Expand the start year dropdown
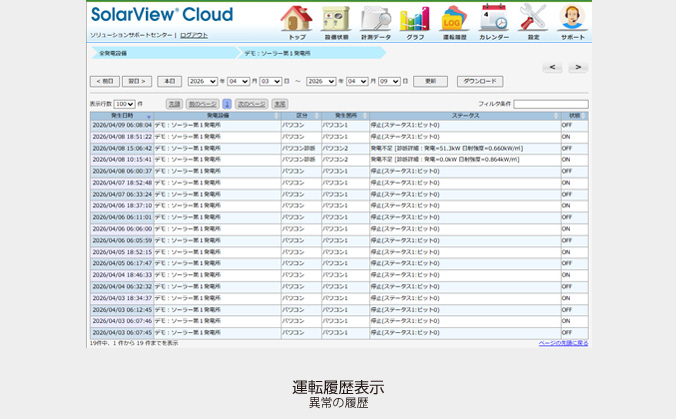Screen dimensions: 676x420 click(203, 81)
